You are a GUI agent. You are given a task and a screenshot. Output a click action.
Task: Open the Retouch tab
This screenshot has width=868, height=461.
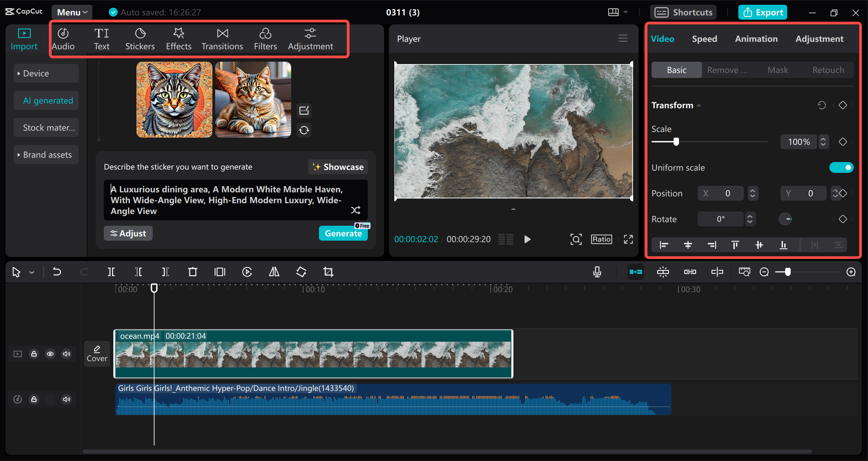(828, 69)
